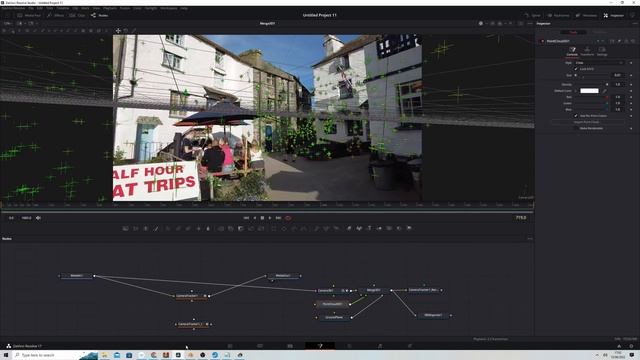
Task: Add a pRender node from the toolbar
Action: [336, 229]
